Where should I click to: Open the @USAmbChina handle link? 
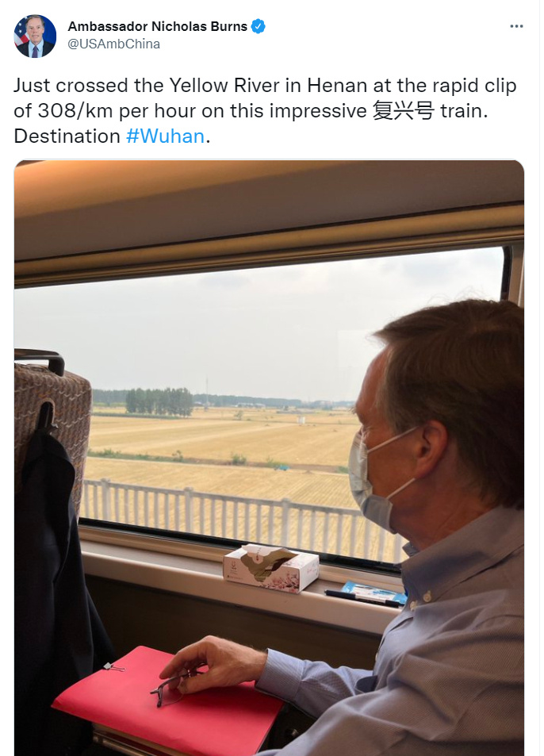[x=113, y=44]
